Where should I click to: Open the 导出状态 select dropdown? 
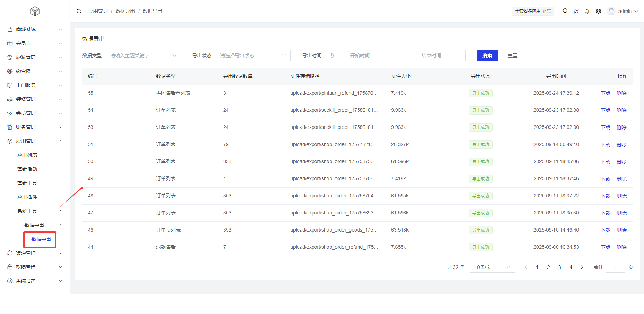pyautogui.click(x=253, y=56)
